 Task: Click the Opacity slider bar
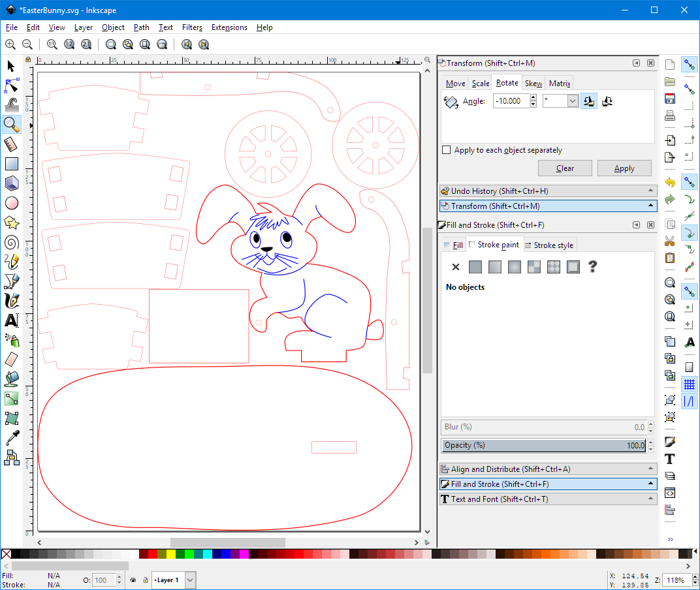click(544, 445)
